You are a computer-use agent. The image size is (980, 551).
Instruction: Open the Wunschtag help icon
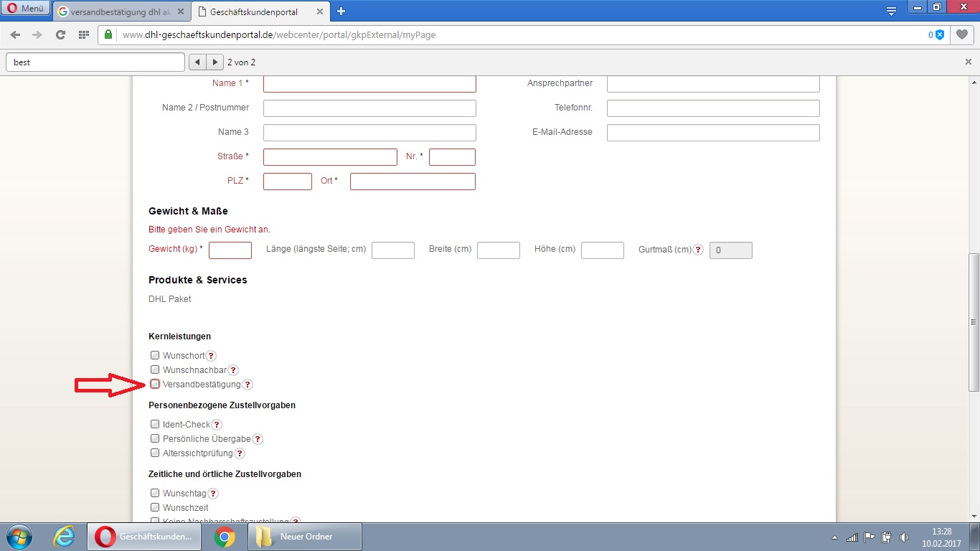point(212,494)
